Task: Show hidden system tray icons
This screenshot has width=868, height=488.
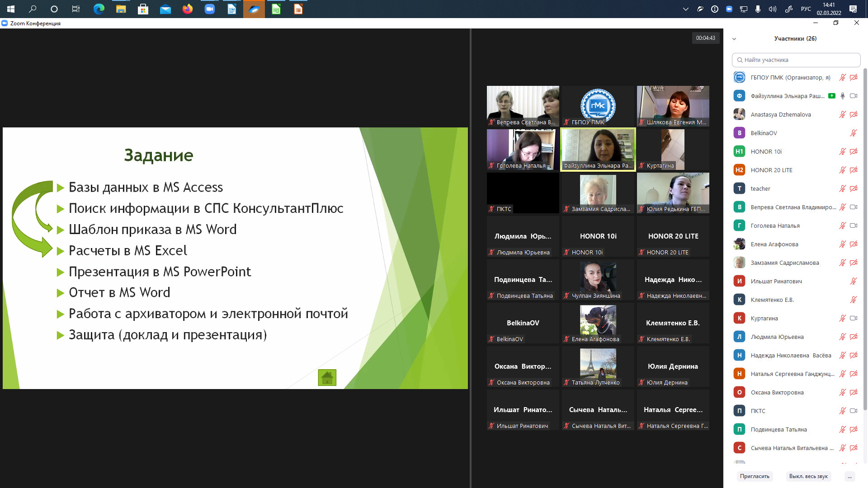Action: [x=685, y=9]
